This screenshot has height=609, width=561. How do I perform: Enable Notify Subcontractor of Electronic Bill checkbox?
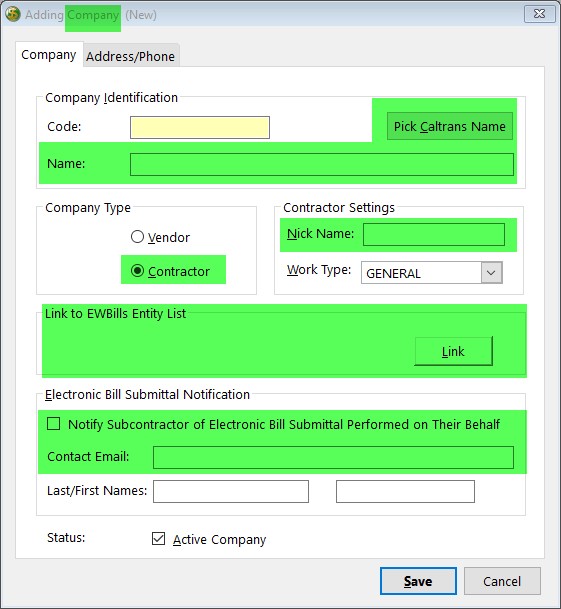54,424
